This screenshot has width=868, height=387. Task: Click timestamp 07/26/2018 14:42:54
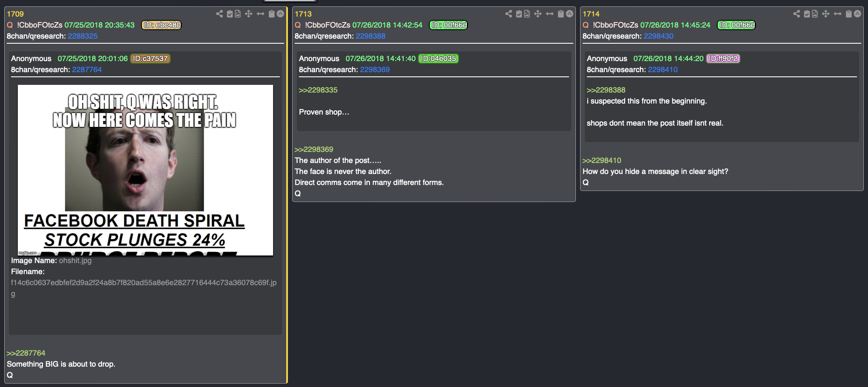[387, 25]
